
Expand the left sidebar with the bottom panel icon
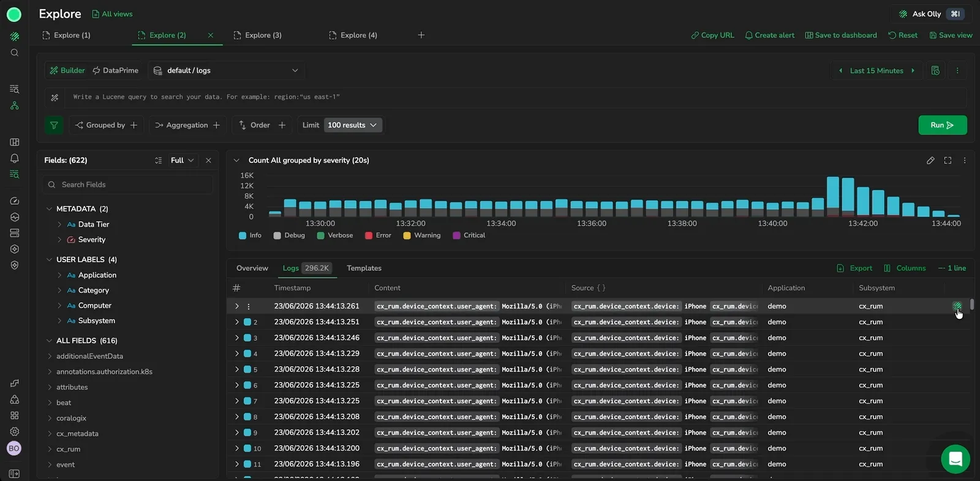15,474
